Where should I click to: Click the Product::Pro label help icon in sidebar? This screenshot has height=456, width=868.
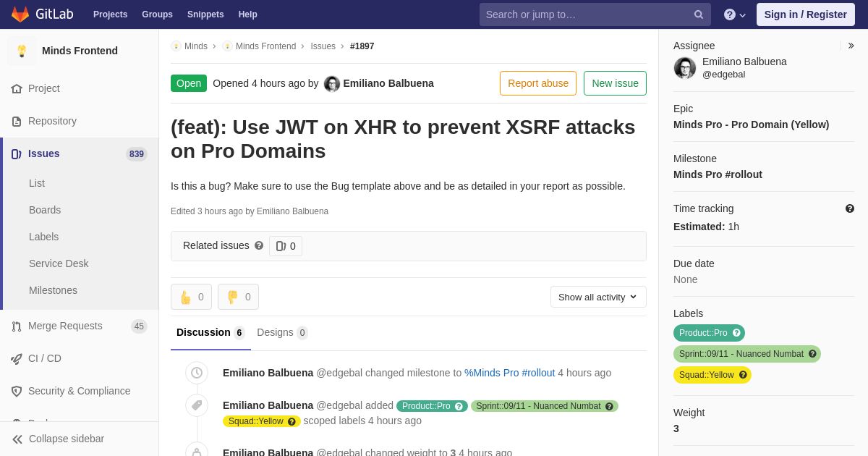click(736, 333)
